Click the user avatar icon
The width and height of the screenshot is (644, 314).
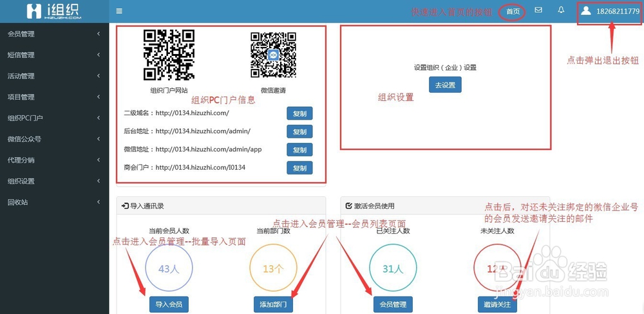(586, 11)
